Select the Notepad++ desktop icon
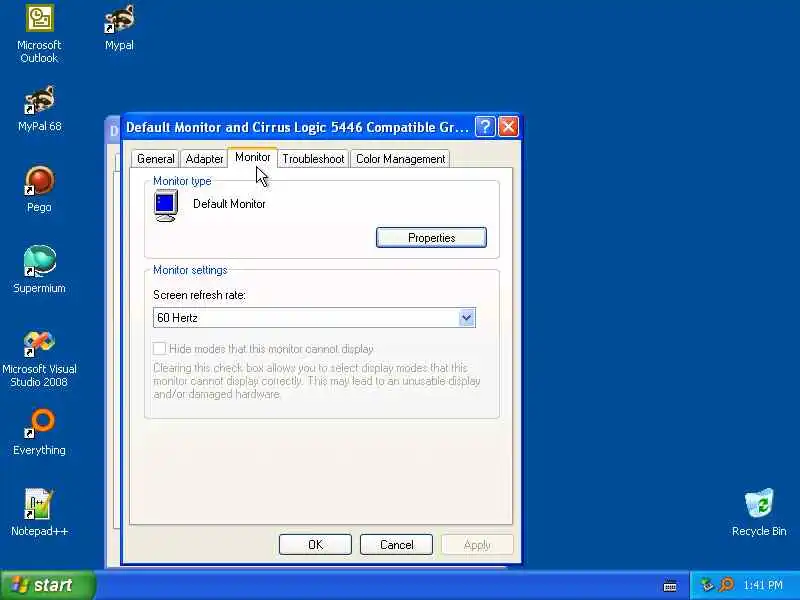 39,513
